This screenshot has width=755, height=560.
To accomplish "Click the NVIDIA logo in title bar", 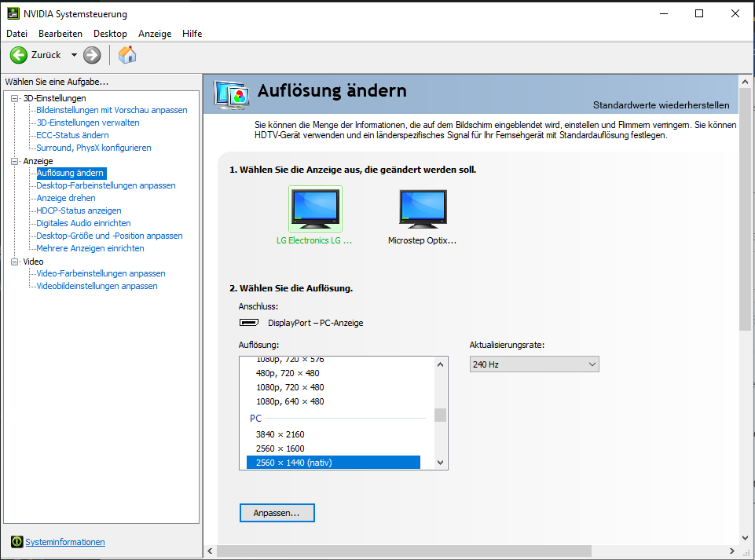I will pyautogui.click(x=13, y=13).
